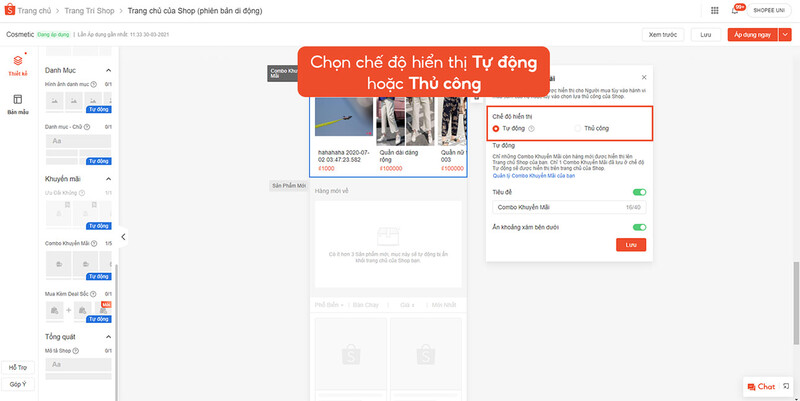Click the Xem trước preview button
This screenshot has height=401, width=800.
coord(663,34)
